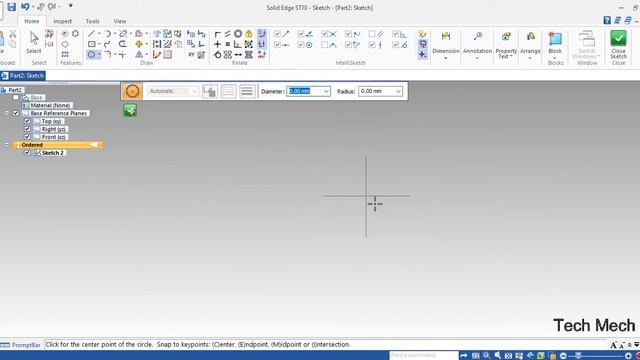The image size is (640, 360).
Task: Apply the Symmetric relationship tool
Action: click(227, 54)
